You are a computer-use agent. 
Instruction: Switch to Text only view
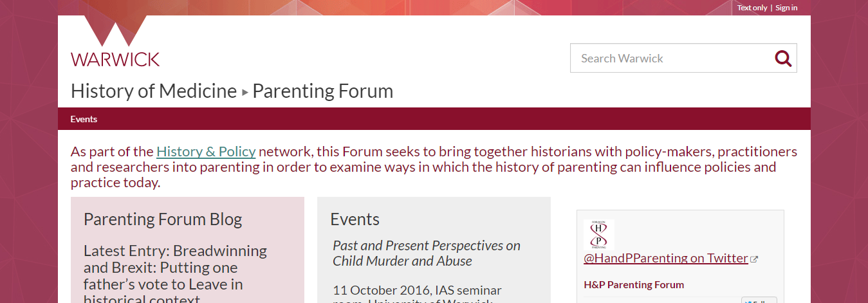pyautogui.click(x=752, y=8)
